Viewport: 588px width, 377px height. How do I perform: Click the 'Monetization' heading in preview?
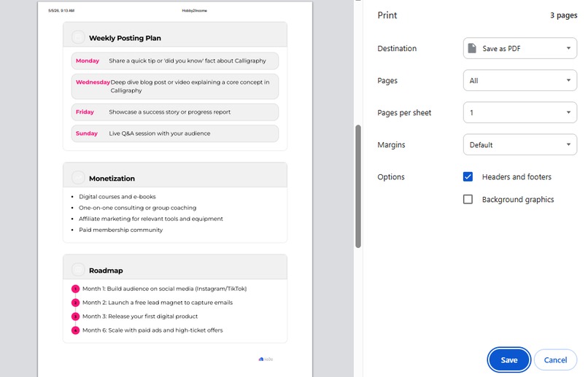pyautogui.click(x=112, y=179)
